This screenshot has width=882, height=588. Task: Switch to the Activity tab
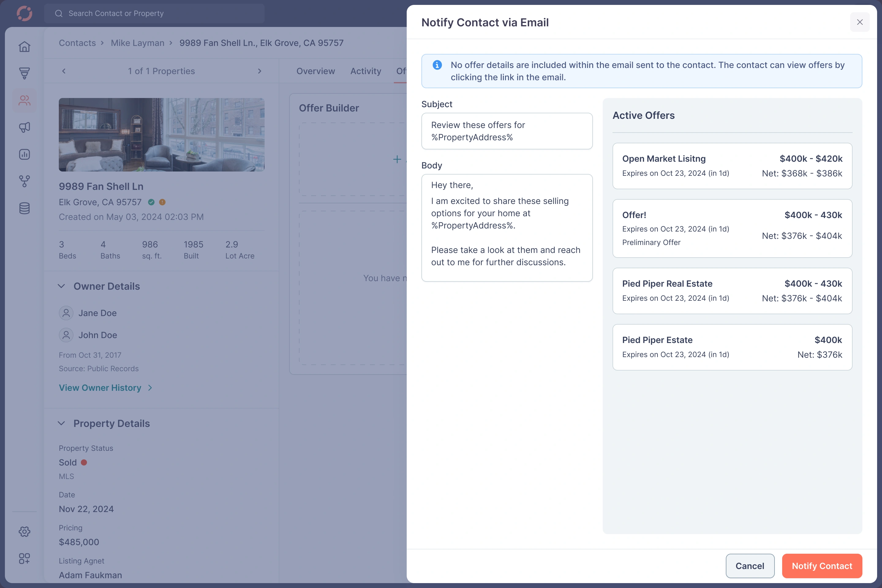tap(366, 71)
